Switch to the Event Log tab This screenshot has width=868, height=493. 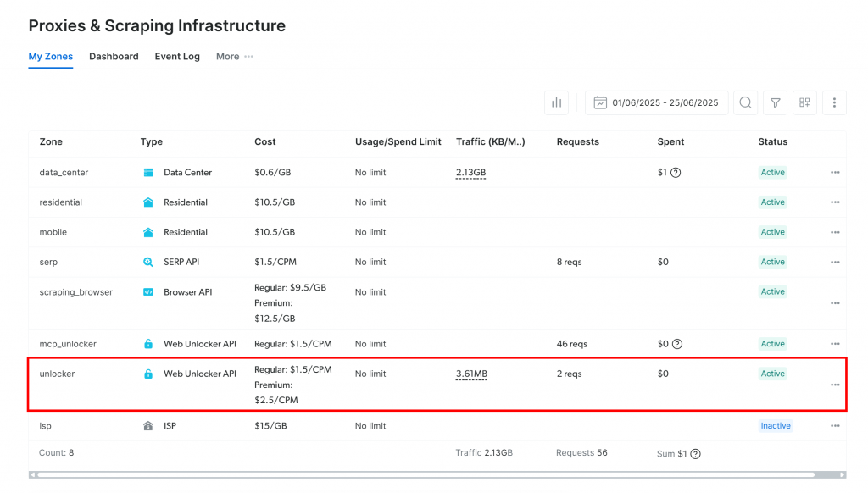[x=177, y=57]
